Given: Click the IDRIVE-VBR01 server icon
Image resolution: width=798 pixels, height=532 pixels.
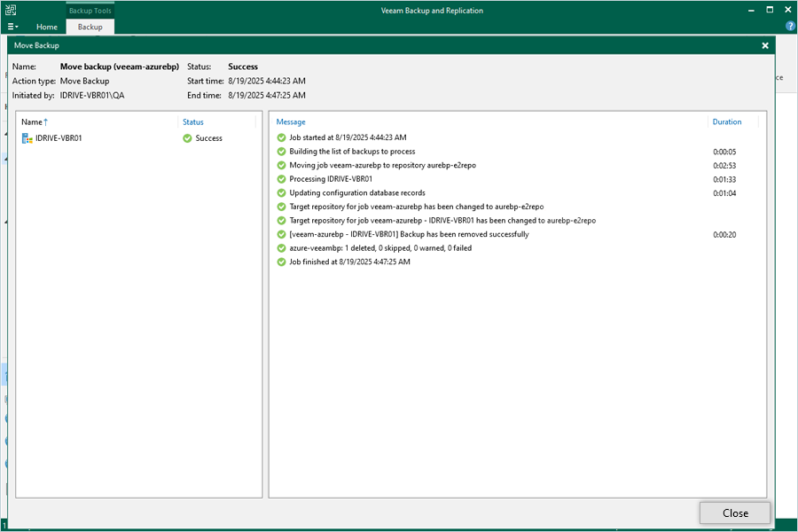Looking at the screenshot, I should click(x=27, y=138).
